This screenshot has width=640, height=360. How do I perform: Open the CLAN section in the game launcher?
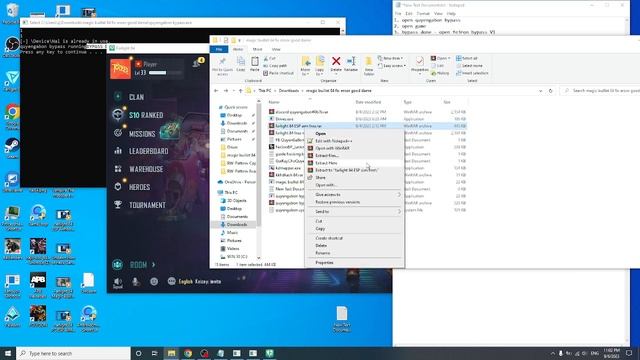tap(136, 97)
